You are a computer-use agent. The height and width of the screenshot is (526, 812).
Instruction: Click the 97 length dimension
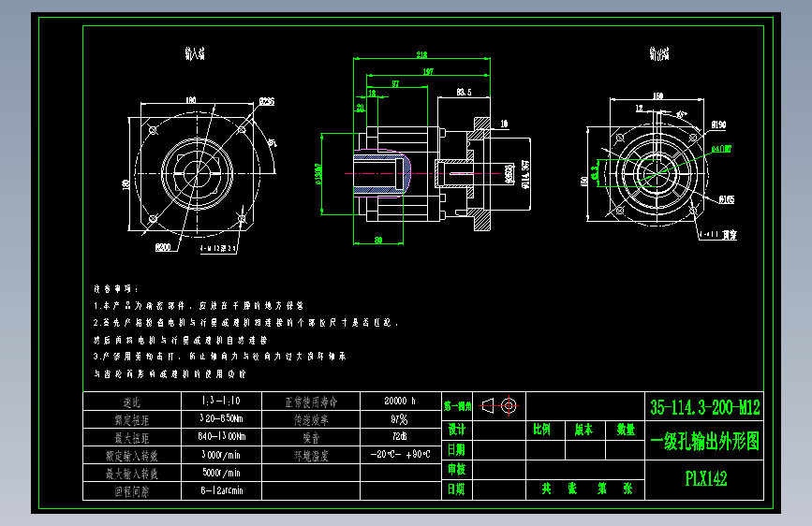[x=395, y=84]
